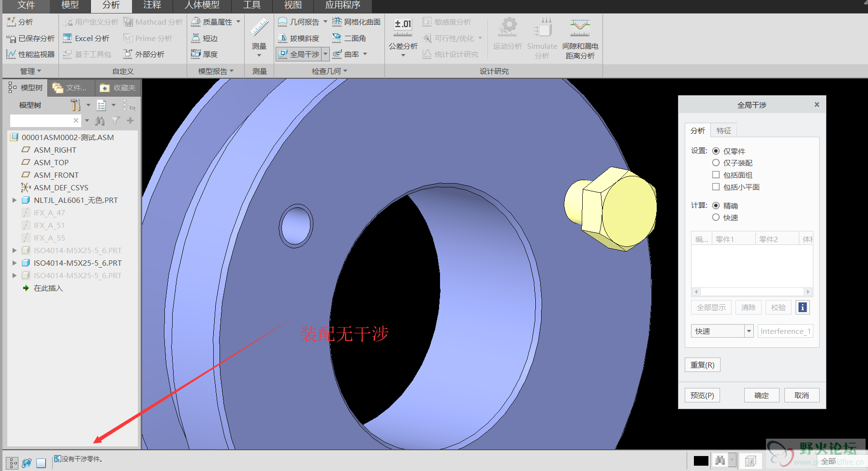The image size is (868, 471).
Task: Select 快速 quick computation radio
Action: 716,217
